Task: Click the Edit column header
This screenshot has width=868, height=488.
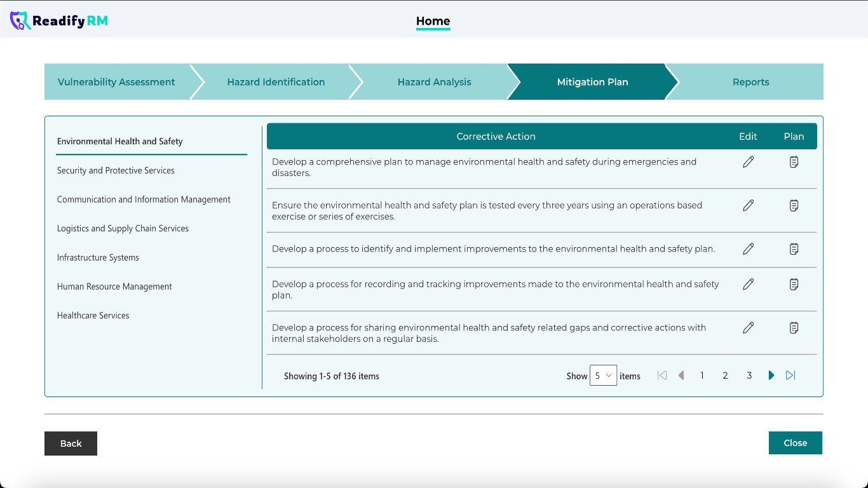Action: tap(749, 137)
